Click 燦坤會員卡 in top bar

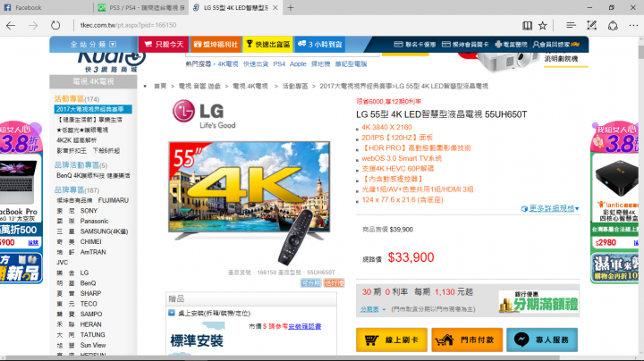[x=465, y=45]
